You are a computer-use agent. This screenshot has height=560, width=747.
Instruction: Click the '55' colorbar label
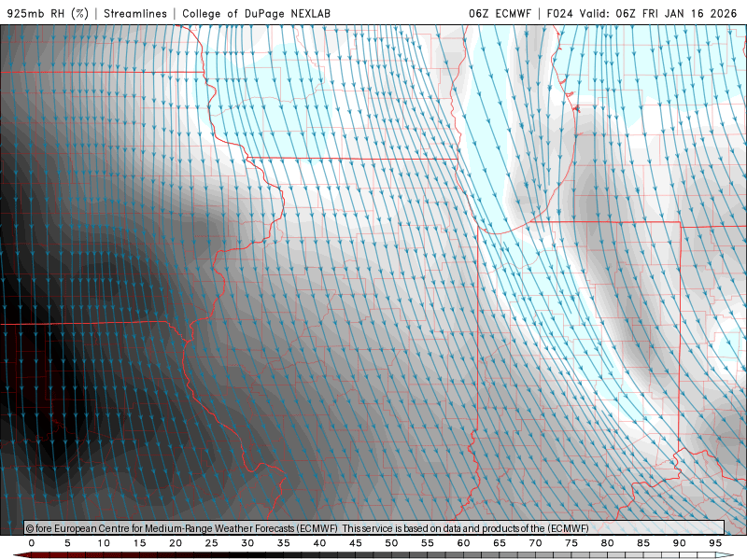point(428,543)
